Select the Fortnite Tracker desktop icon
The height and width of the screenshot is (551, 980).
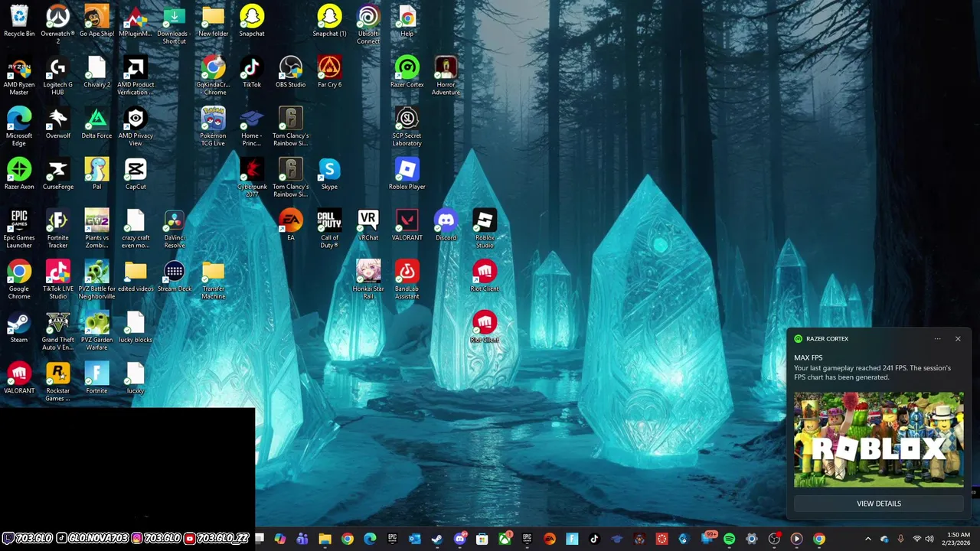click(x=57, y=229)
